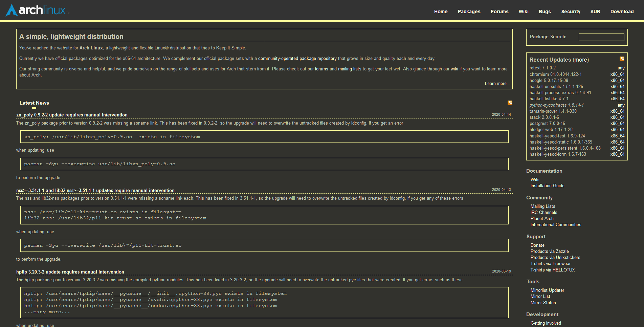Open the AUR nav item
The height and width of the screenshot is (327, 644).
[x=595, y=12]
